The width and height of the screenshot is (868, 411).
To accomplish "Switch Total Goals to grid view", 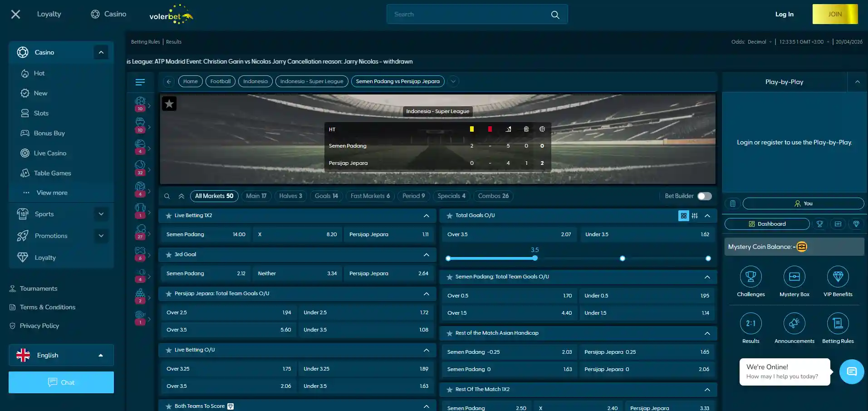I will click(684, 216).
